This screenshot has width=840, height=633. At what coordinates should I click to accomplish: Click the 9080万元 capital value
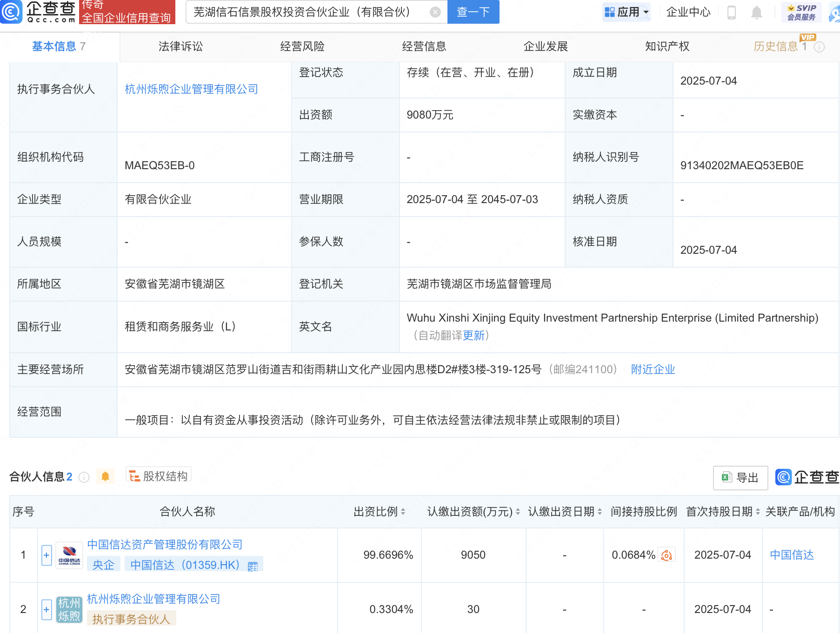pos(430,115)
